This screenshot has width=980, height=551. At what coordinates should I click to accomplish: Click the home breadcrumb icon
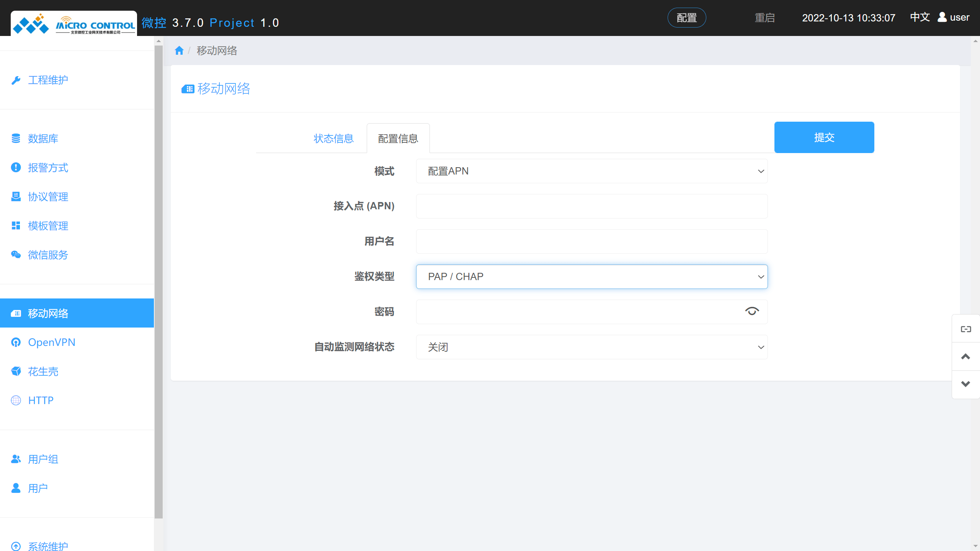(x=179, y=50)
